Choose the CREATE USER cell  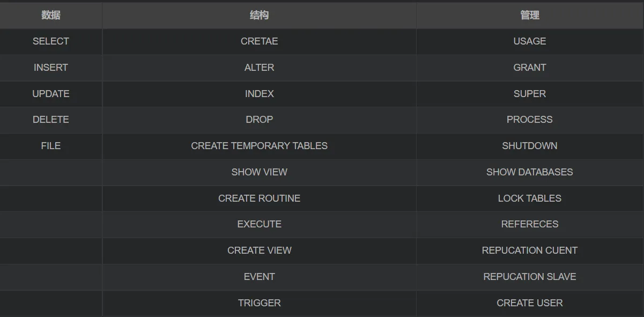(529, 303)
